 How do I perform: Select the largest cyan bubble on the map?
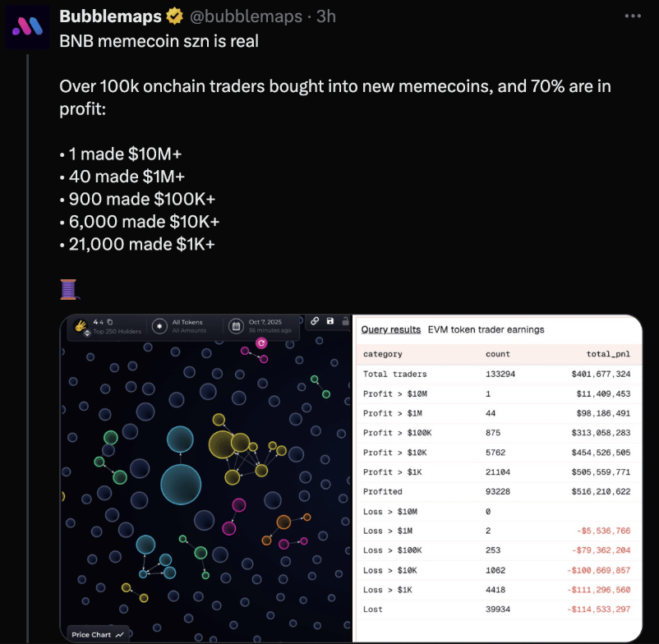point(181,484)
